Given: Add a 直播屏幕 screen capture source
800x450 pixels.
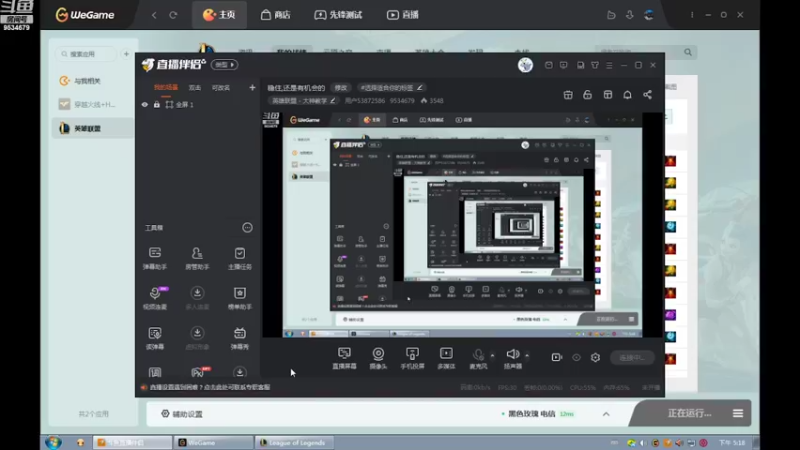Looking at the screenshot, I should pyautogui.click(x=344, y=358).
